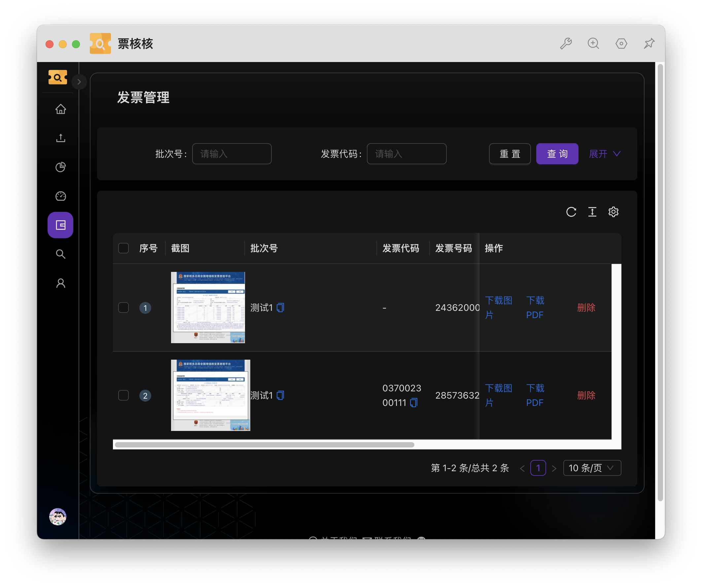The height and width of the screenshot is (588, 702).
Task: Open the search page in sidebar
Action: coord(60,254)
